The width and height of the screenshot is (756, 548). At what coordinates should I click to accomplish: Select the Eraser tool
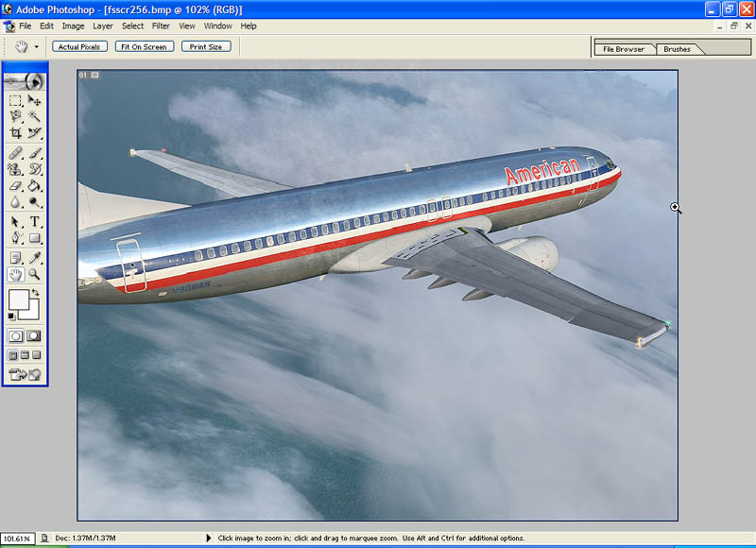pyautogui.click(x=16, y=186)
